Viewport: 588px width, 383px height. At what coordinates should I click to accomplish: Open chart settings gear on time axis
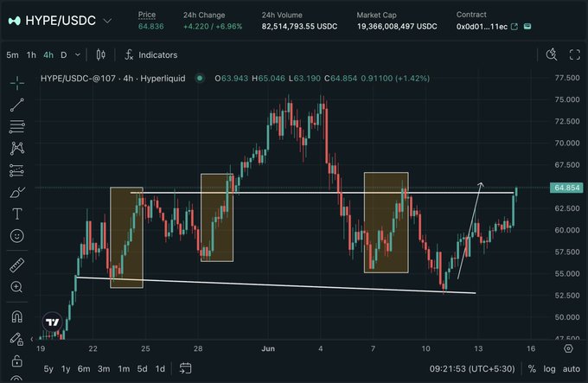coord(568,348)
